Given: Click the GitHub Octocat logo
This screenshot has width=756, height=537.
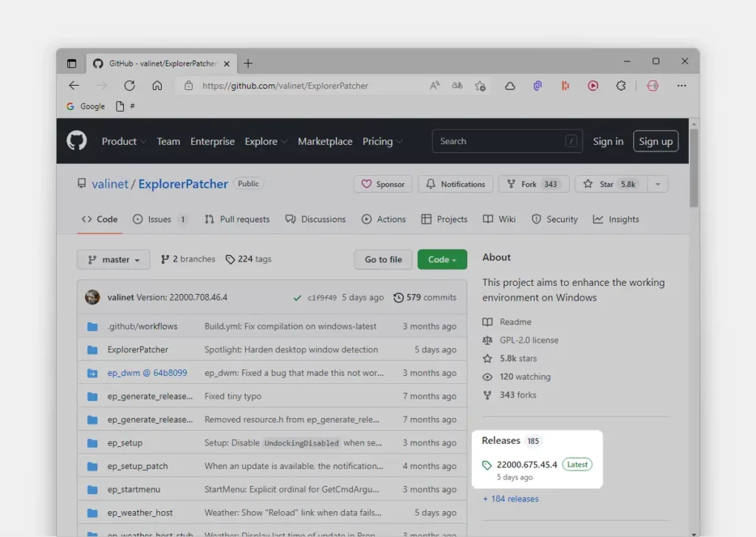Looking at the screenshot, I should tap(77, 141).
